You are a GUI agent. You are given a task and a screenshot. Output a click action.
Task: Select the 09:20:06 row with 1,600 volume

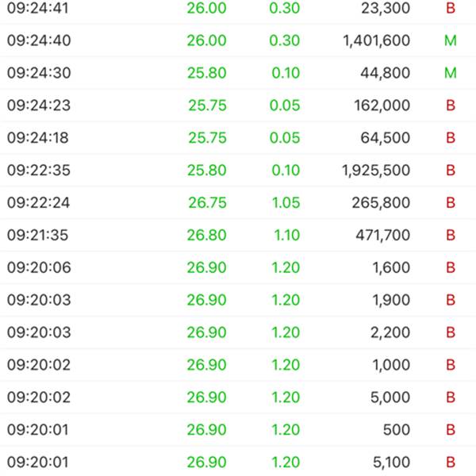pyautogui.click(x=238, y=267)
